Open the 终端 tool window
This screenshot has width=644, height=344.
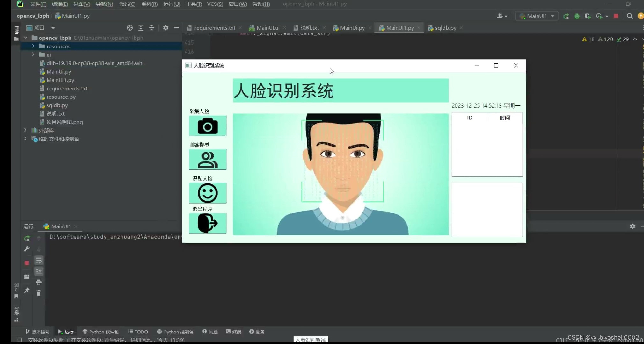click(233, 332)
